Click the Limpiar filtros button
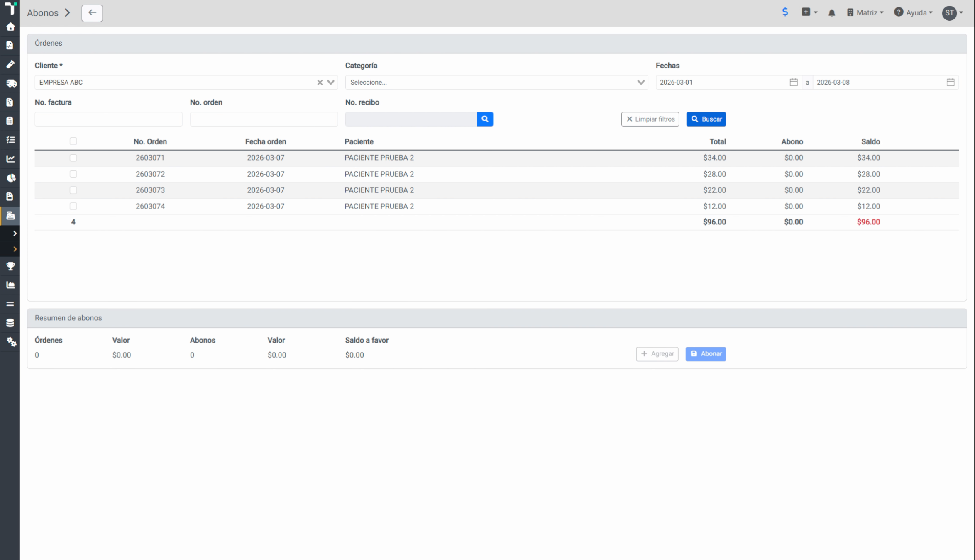The image size is (975, 560). [x=650, y=119]
